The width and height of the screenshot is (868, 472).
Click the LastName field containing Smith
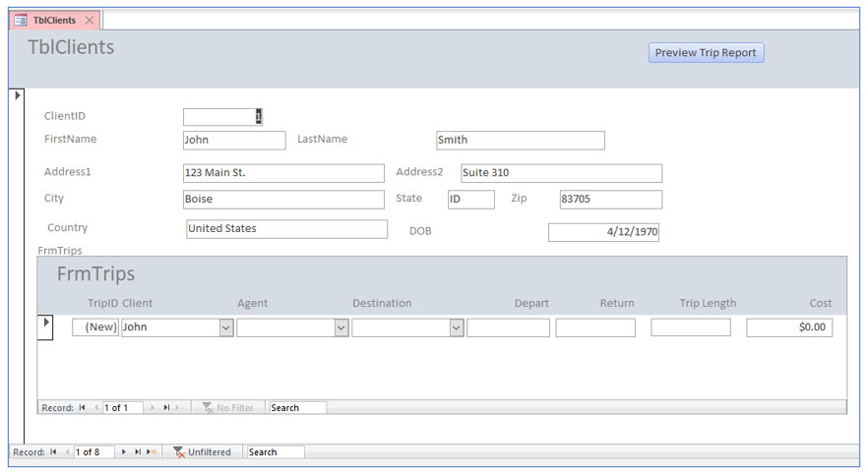pyautogui.click(x=521, y=140)
